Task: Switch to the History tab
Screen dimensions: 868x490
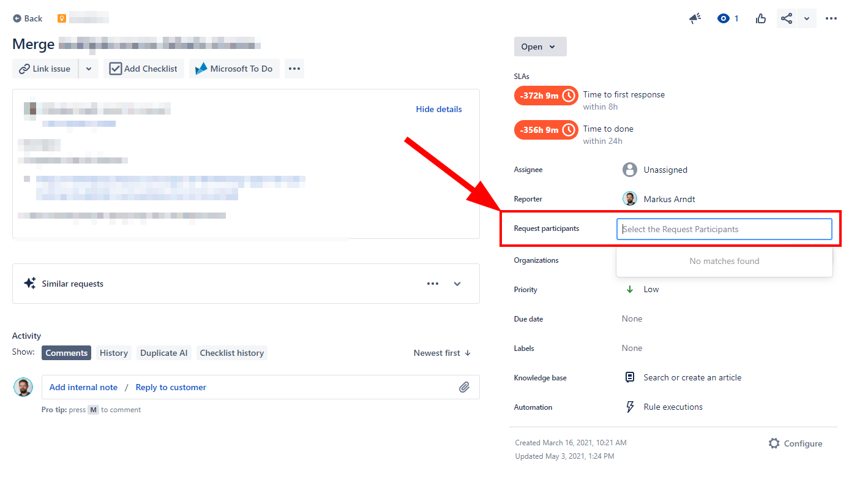Action: (113, 353)
